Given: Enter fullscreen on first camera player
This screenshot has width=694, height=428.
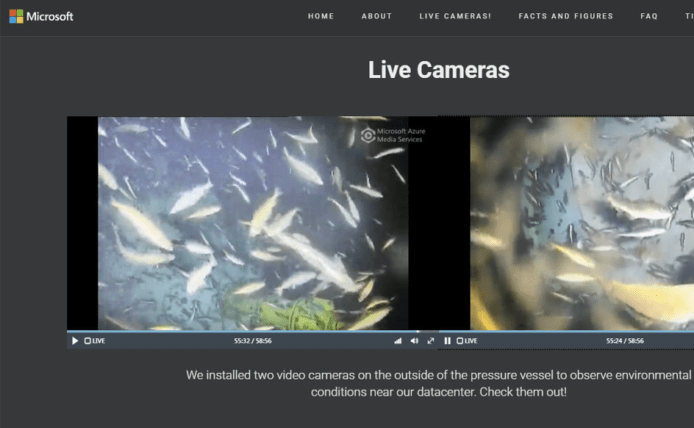Looking at the screenshot, I should pyautogui.click(x=431, y=341).
